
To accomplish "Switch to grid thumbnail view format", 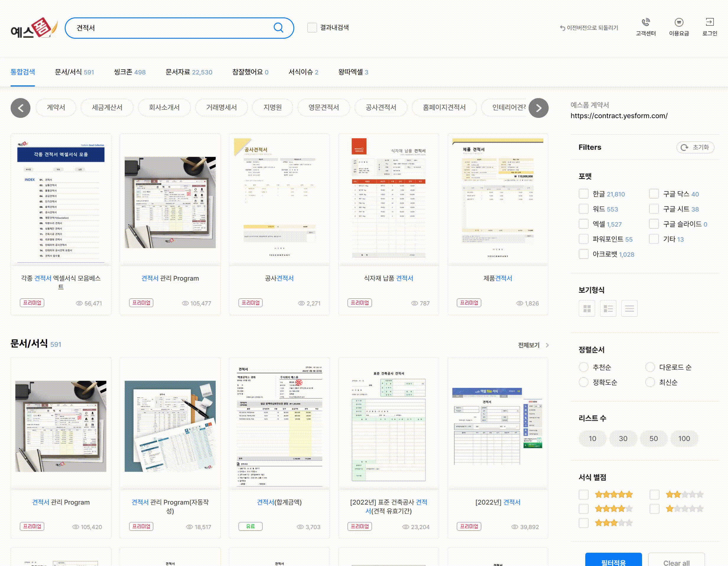I will pos(587,308).
